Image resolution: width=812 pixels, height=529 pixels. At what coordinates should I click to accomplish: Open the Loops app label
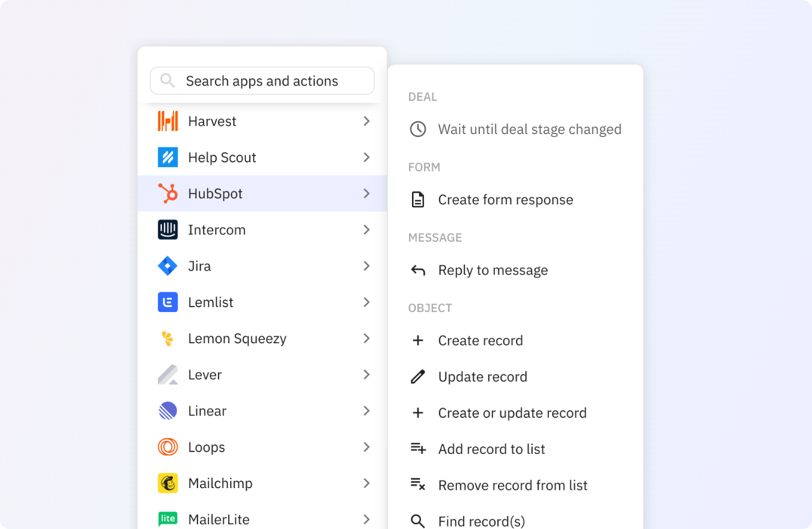207,448
